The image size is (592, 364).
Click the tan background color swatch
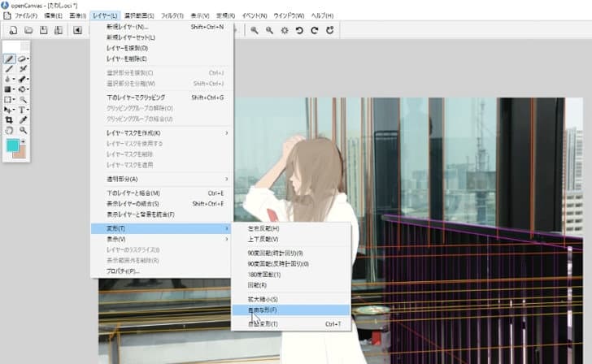21,153
